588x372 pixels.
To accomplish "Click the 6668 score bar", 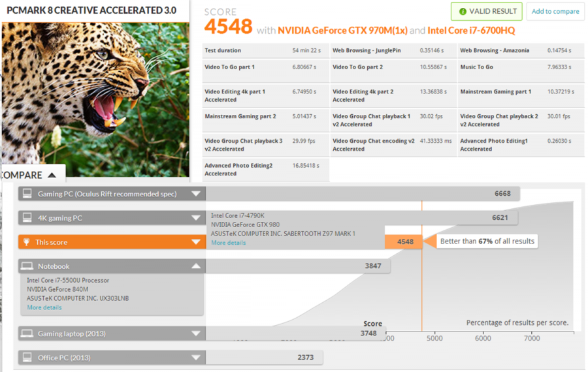I will pyautogui.click(x=363, y=194).
